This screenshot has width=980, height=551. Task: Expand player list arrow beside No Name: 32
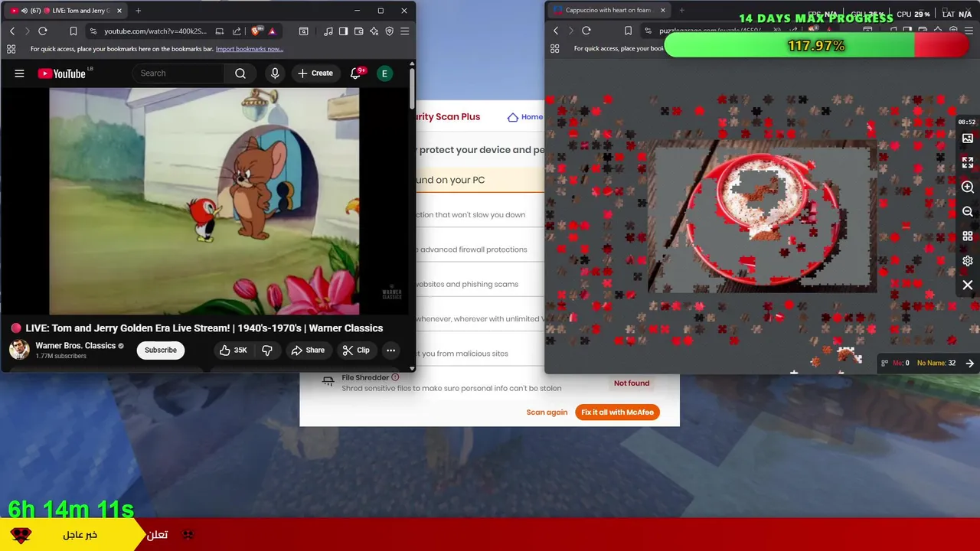(970, 364)
